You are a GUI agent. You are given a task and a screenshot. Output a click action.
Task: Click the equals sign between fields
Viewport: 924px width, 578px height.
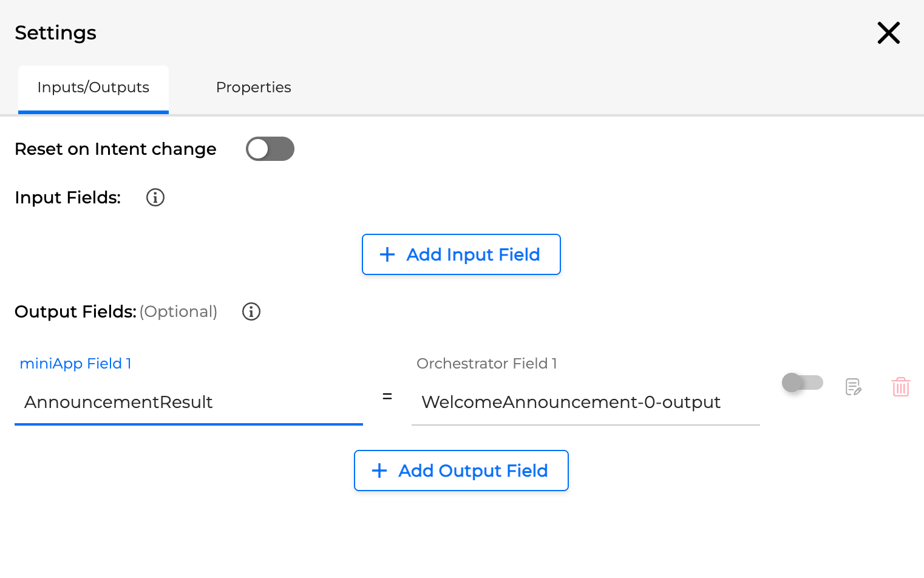tap(387, 396)
